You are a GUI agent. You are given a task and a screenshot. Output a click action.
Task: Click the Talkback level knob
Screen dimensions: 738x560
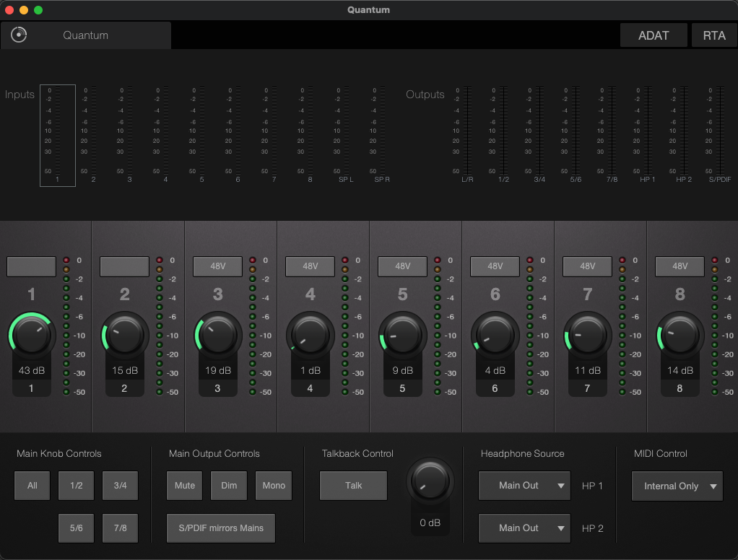click(x=430, y=481)
